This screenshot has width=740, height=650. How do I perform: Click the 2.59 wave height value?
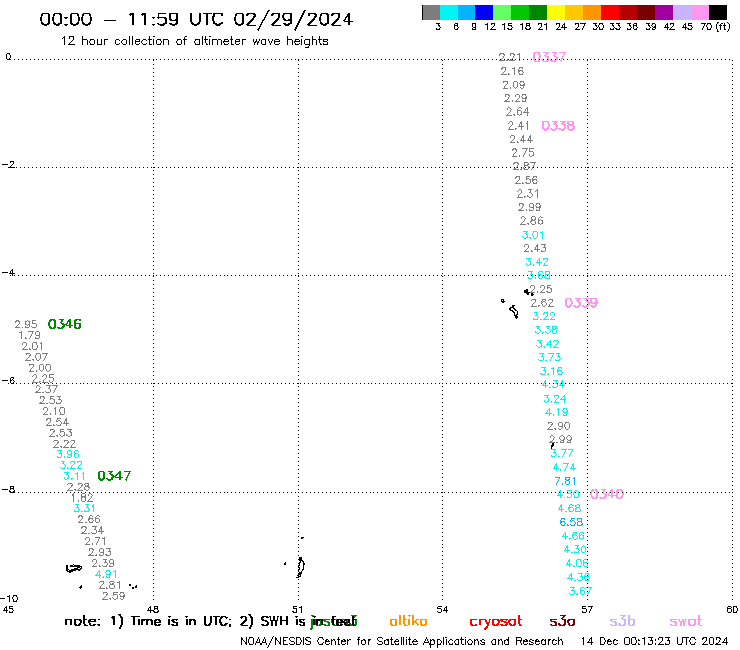tap(114, 596)
